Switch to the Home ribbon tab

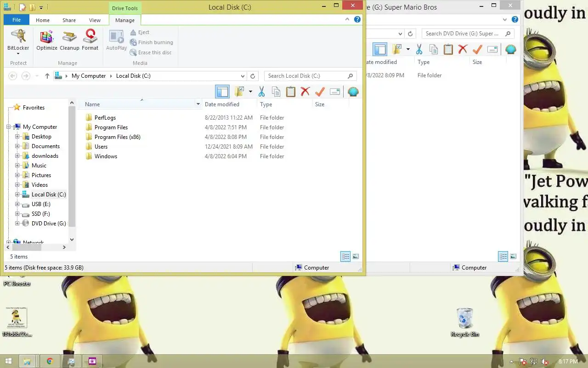[x=43, y=20]
